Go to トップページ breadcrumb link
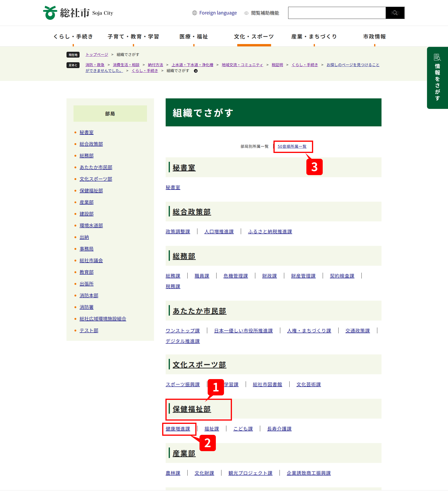The height and width of the screenshot is (491, 448). click(x=97, y=55)
